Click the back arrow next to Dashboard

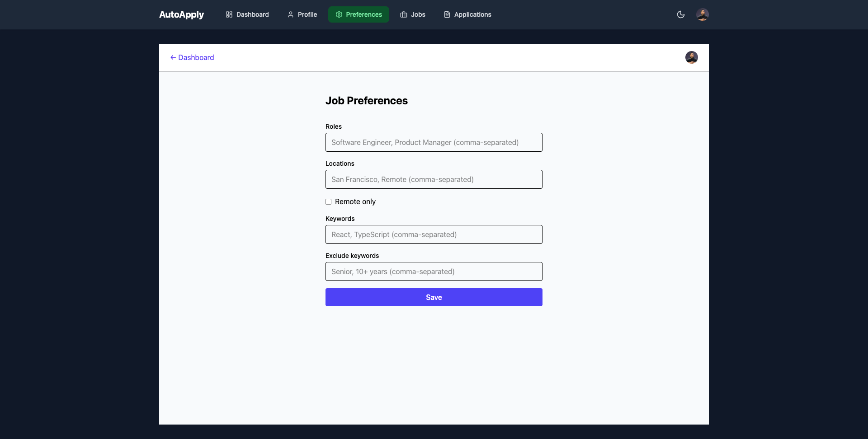[x=173, y=57]
